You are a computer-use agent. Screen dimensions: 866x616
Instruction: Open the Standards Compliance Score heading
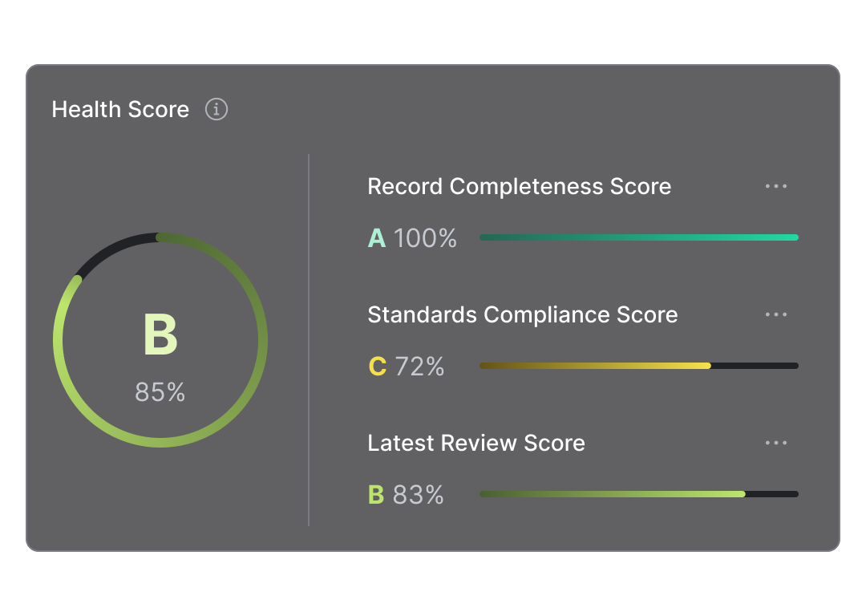[522, 314]
